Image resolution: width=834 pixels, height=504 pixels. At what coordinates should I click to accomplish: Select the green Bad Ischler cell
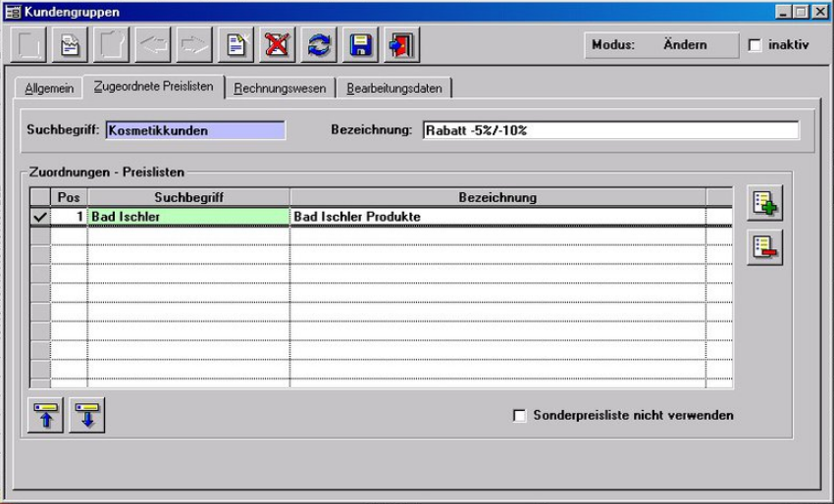(187, 216)
